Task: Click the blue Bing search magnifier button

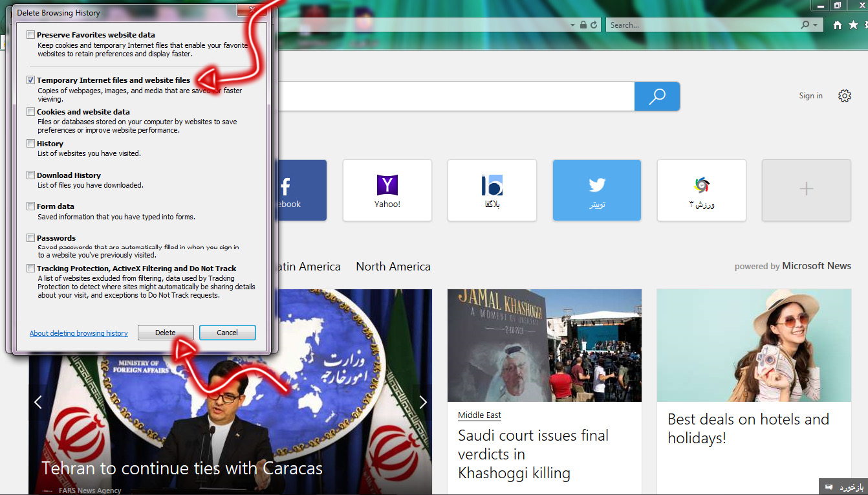Action: 657,96
